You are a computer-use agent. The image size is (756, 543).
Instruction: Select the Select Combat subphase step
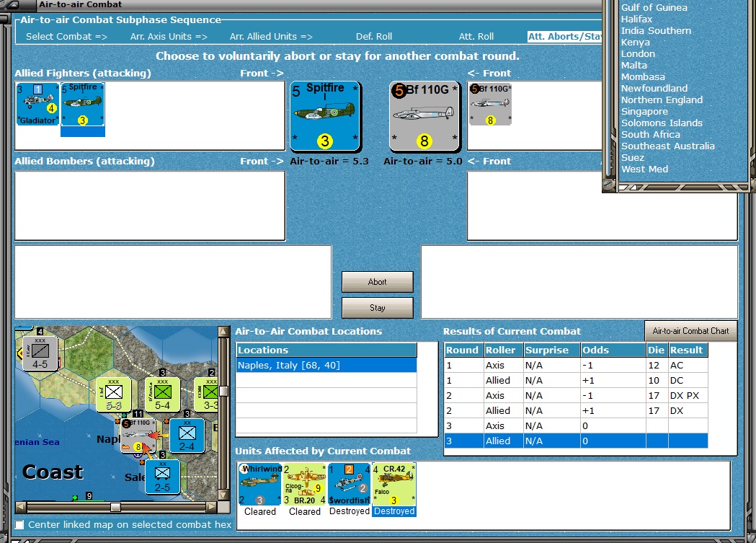[66, 37]
